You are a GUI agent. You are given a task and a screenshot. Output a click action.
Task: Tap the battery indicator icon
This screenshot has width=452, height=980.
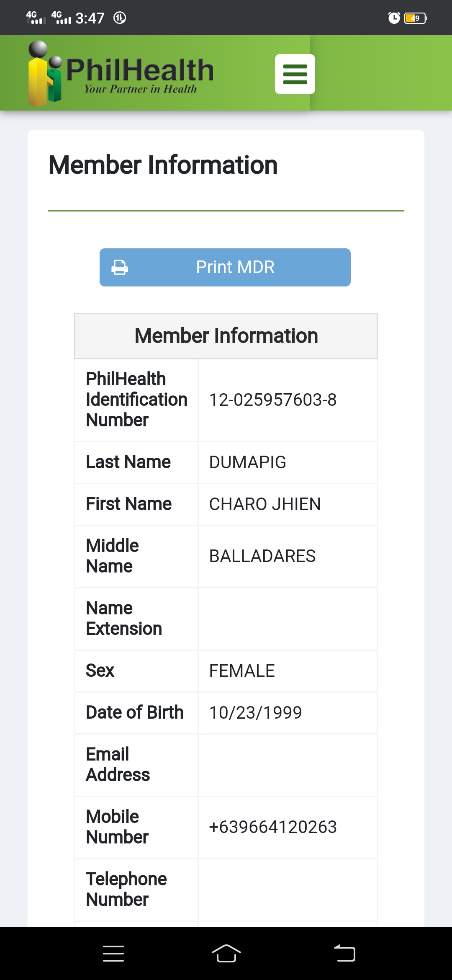[x=415, y=18]
